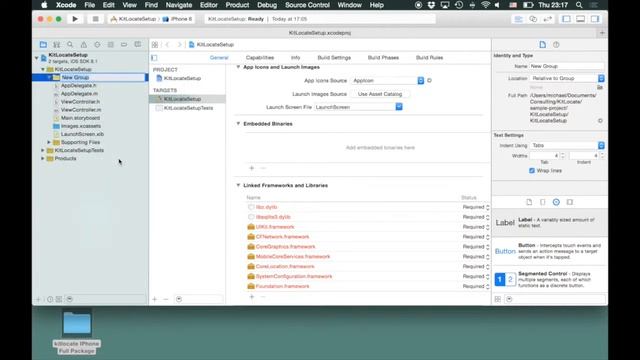
Task: Expand the KitLocateSetupTests group
Action: (x=42, y=150)
